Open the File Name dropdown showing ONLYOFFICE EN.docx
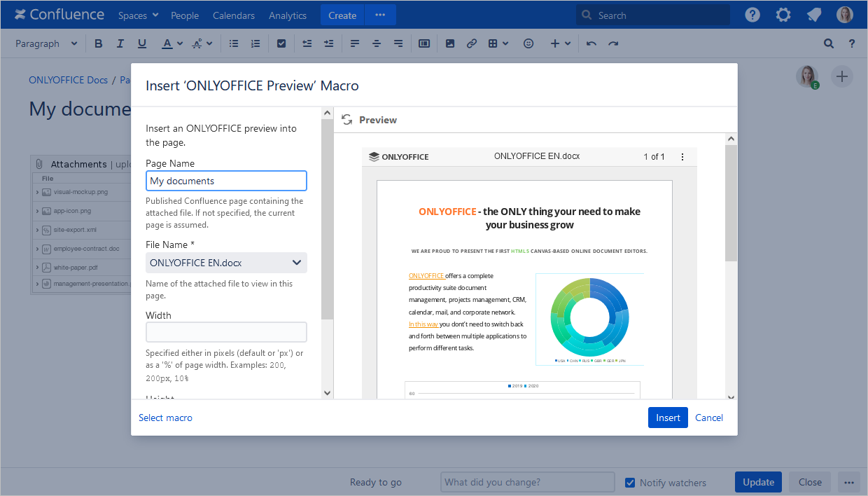The image size is (868, 496). [x=225, y=262]
